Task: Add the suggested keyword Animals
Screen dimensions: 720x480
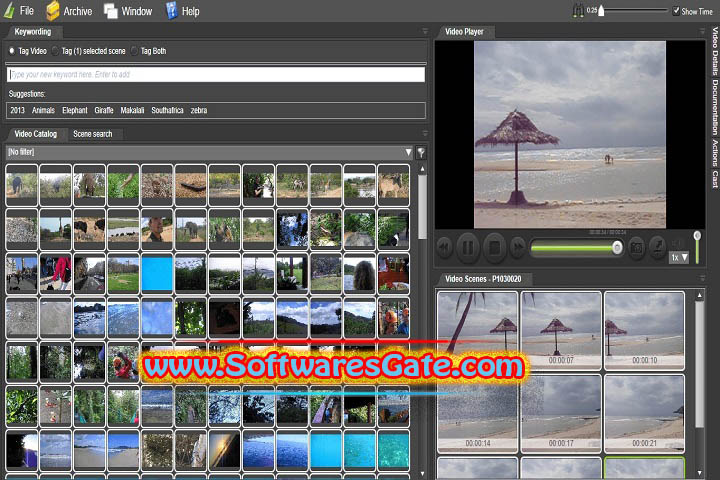Action: point(43,110)
